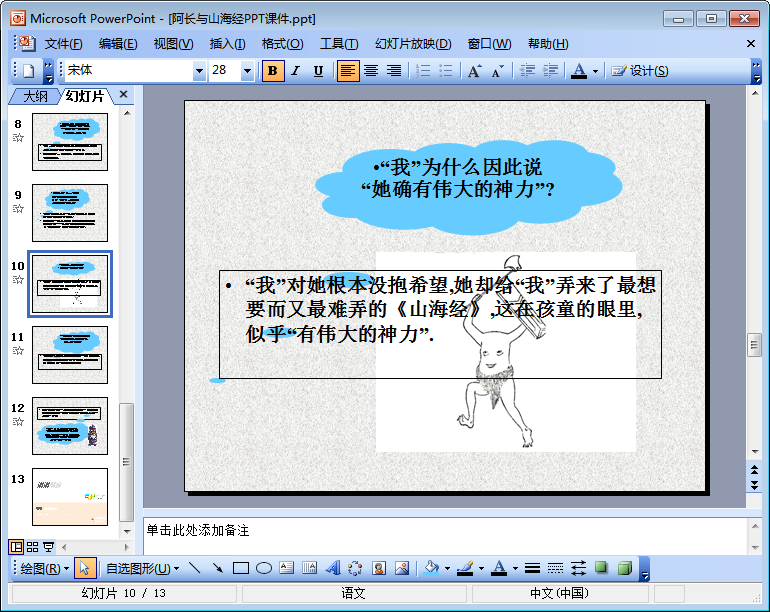Select the Arrow drawing tool
770x612 pixels.
[218, 568]
